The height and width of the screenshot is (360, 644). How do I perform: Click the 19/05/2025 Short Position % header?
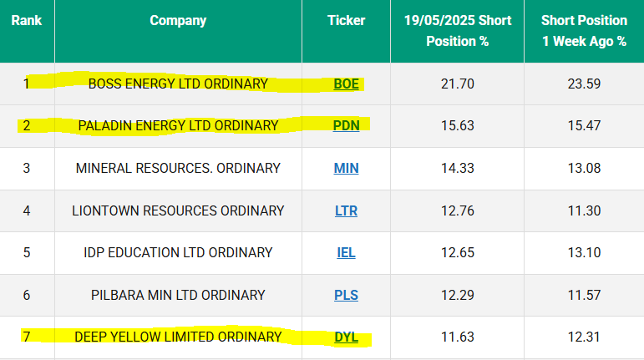pos(457,31)
